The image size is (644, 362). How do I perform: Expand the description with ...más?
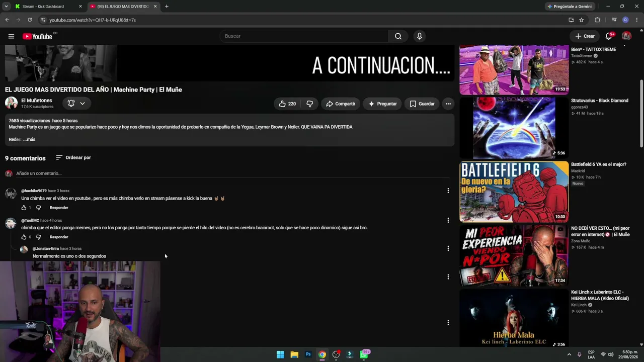coord(29,139)
